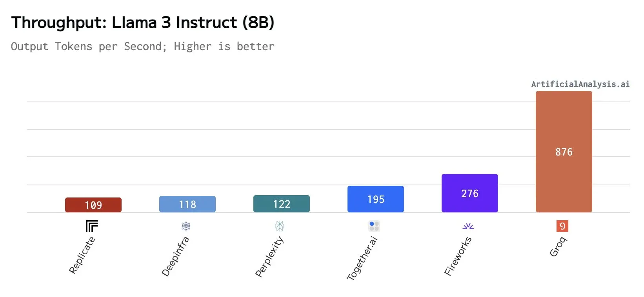Click the Fireworks logo icon
The image size is (644, 297).
468,226
